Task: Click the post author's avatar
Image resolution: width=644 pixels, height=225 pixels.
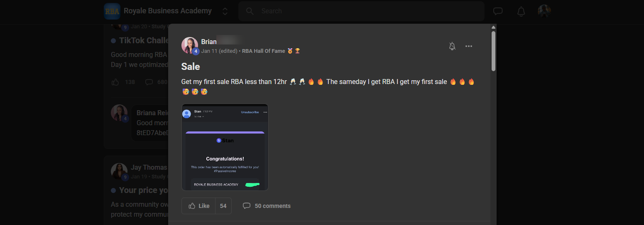Action: (x=190, y=45)
